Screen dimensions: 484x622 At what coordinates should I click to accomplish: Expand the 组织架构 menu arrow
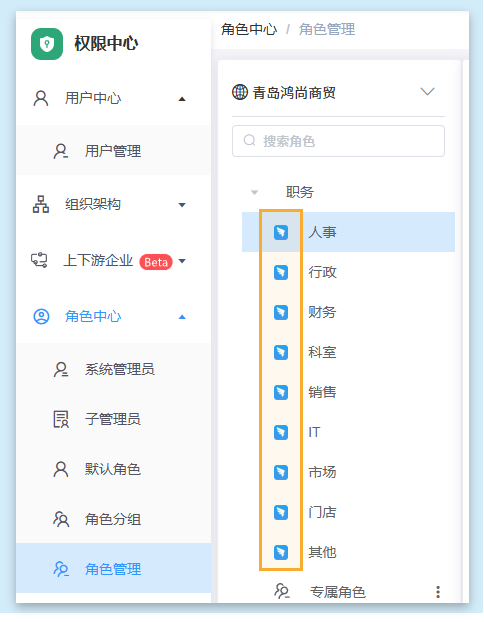tap(182, 205)
